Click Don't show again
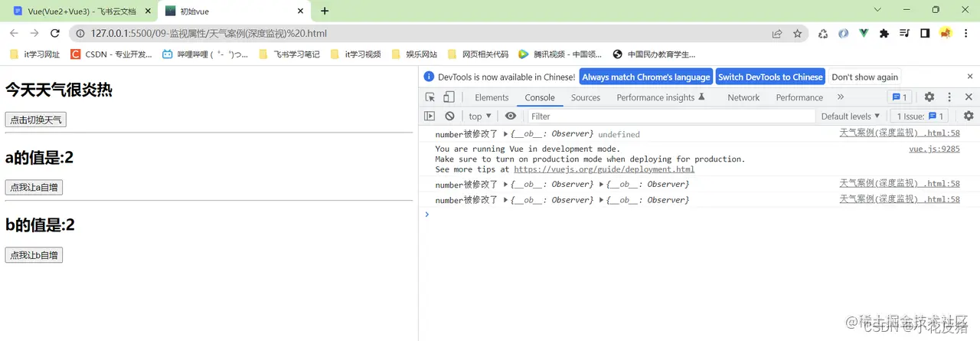This screenshot has height=341, width=980. tap(865, 77)
